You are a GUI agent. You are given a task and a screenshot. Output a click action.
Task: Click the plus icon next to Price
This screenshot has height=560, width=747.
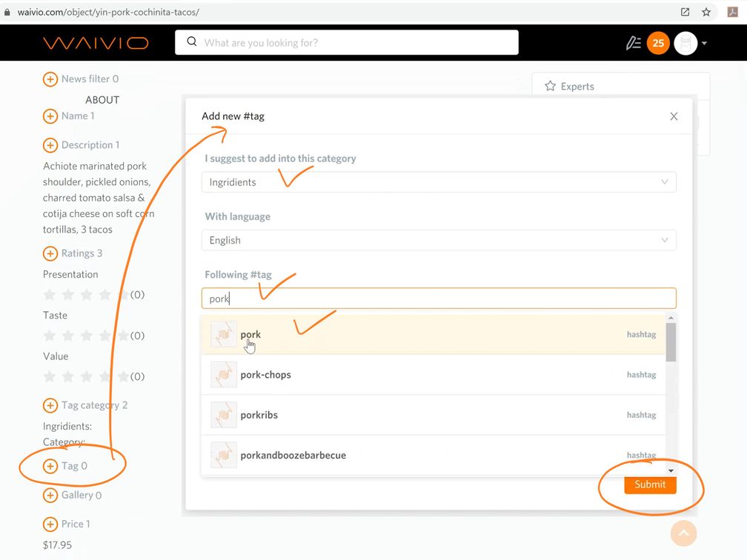coord(50,524)
